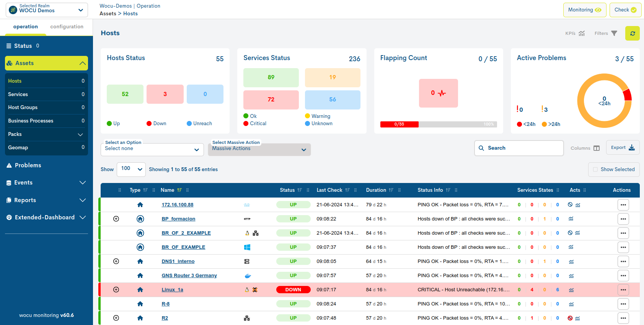Viewport: 644px width, 325px height.
Task: Click the refresh hosts button
Action: (633, 33)
